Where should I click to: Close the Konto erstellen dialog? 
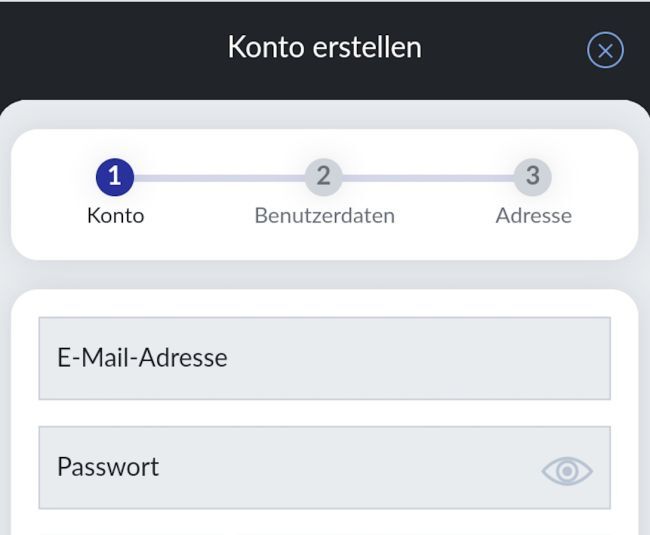tap(605, 49)
